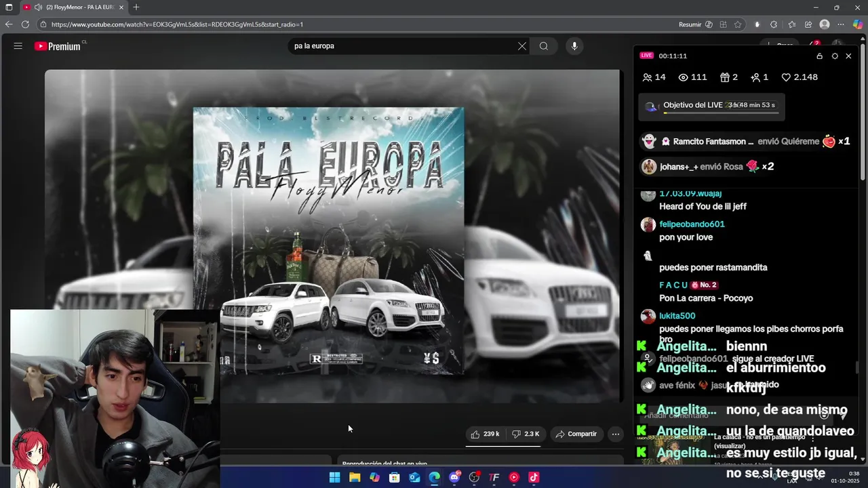Screen dimensions: 868x488
Task: Open the Ramcito Fantasmon gift notification
Action: coord(746,142)
